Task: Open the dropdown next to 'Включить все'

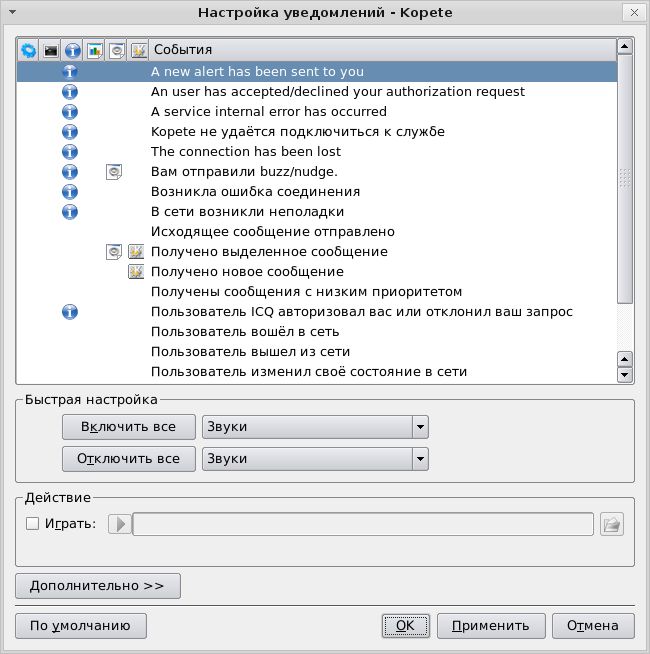Action: click(420, 427)
